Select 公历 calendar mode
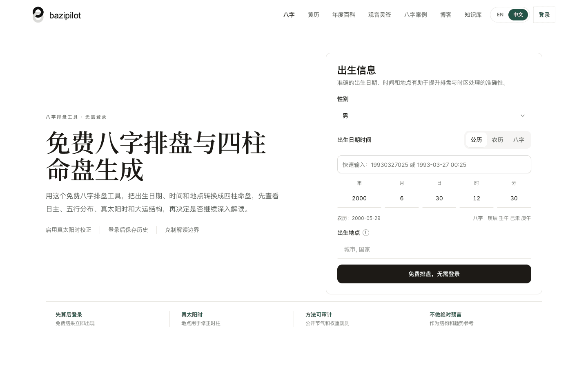This screenshot has height=368, width=588. [477, 140]
